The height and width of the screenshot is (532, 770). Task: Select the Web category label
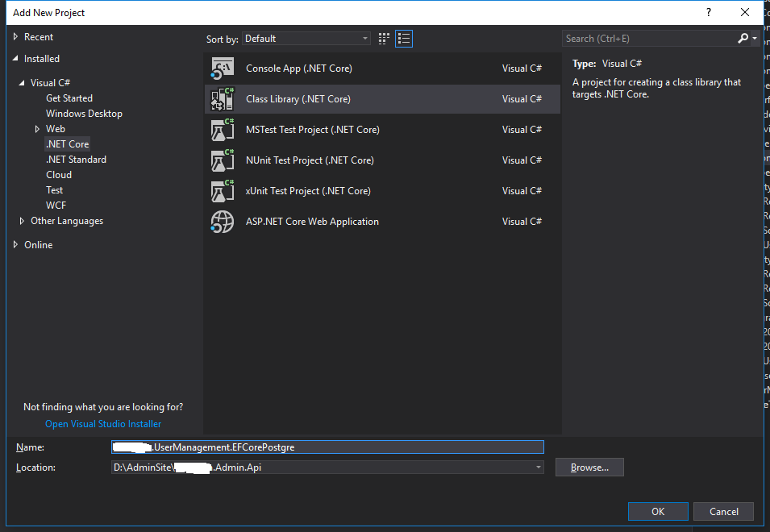coord(56,129)
